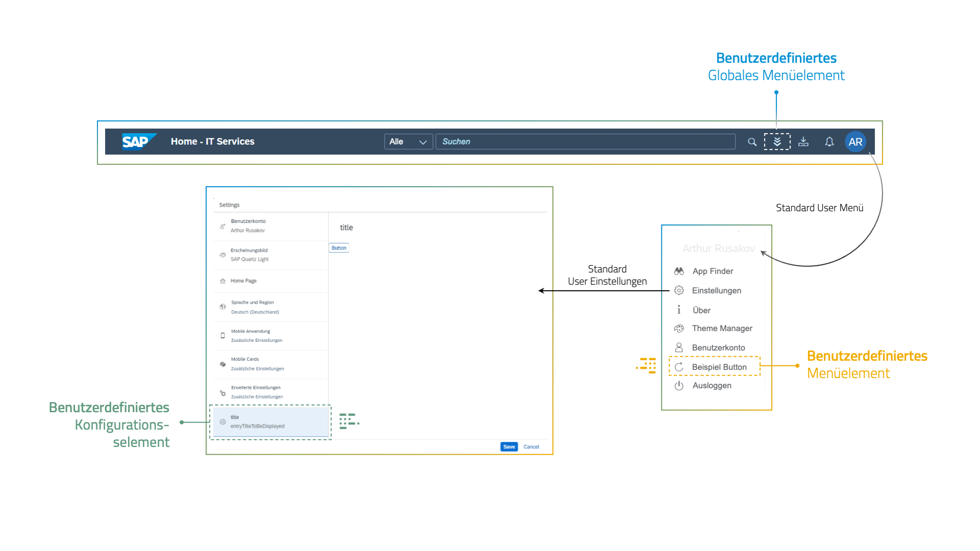Click the Einstellungen gear icon in user menu
The image size is (980, 551).
(x=679, y=290)
